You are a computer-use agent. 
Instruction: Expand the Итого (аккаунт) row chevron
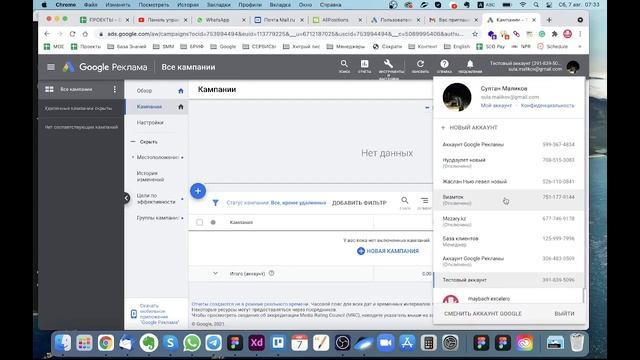(215, 273)
